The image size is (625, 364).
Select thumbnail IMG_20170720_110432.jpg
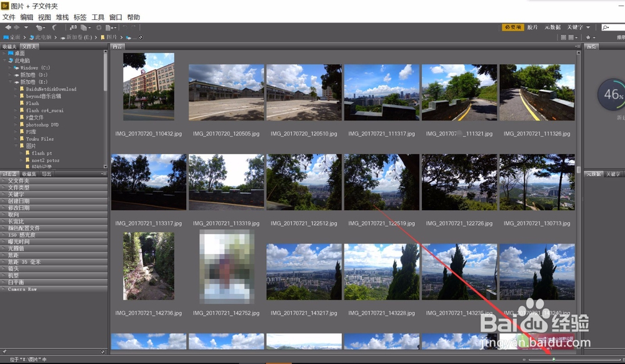(x=149, y=87)
